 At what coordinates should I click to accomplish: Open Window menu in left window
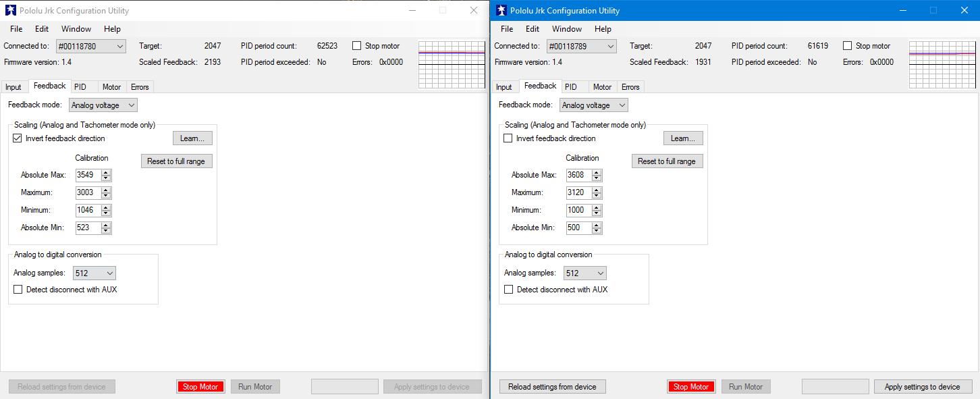76,29
